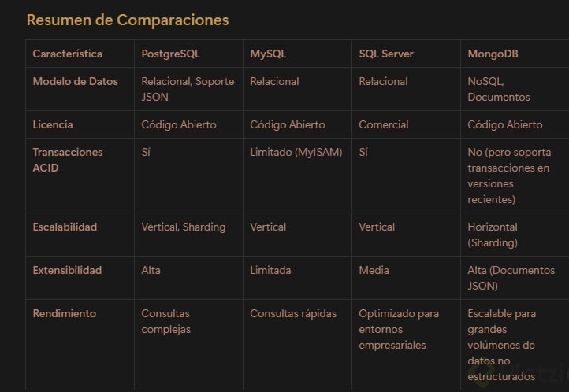Click the 'Extensibilidad' row label

tap(67, 270)
